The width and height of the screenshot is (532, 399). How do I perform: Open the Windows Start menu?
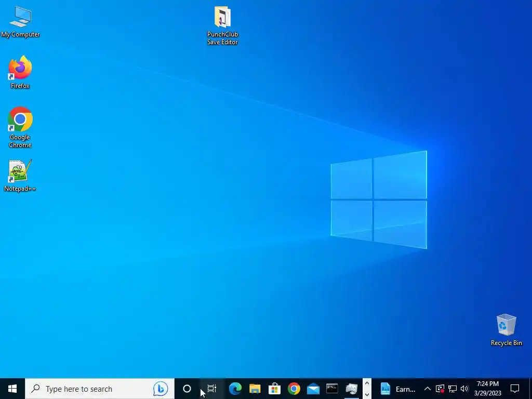click(12, 389)
